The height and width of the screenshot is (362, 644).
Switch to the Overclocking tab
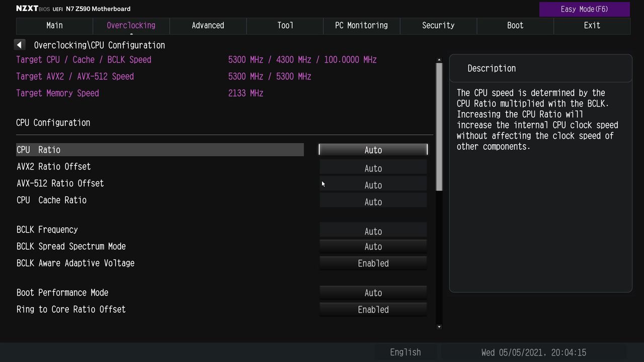tap(131, 26)
